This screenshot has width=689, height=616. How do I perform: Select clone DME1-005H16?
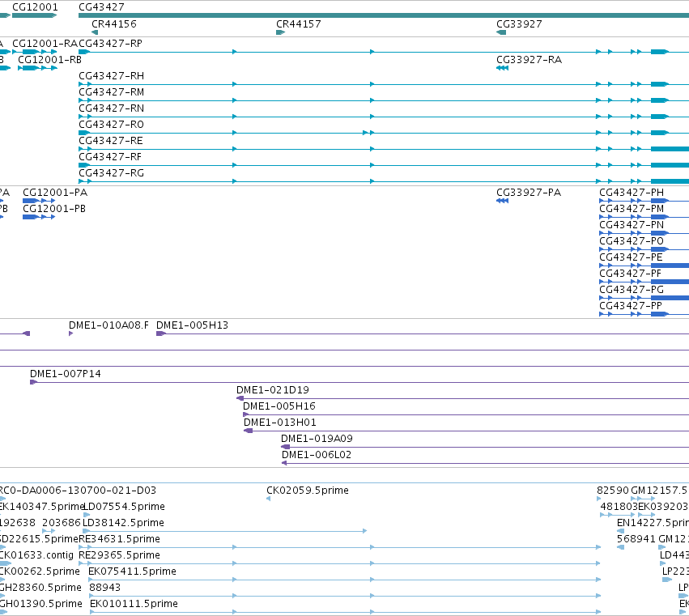click(279, 406)
